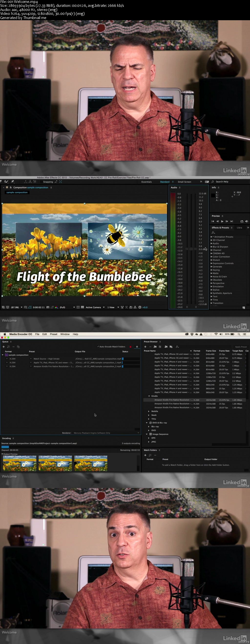Collapse sample composition in the Queue

3,355
